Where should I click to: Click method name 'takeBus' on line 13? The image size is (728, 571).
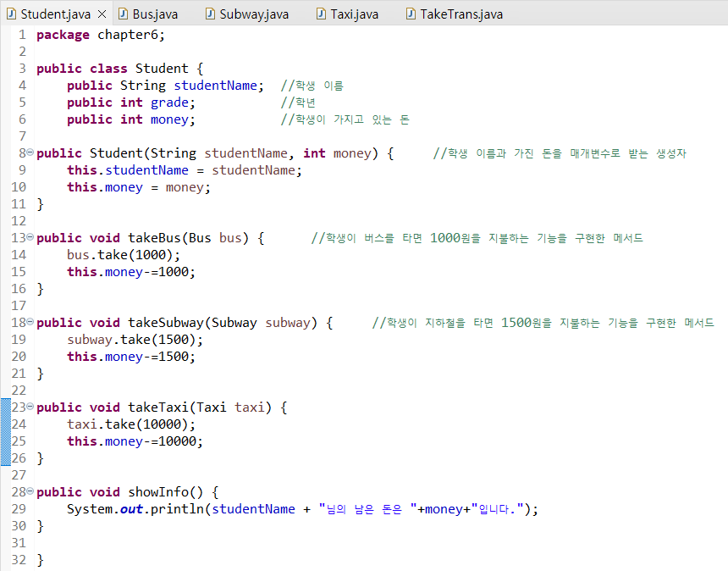pos(154,238)
